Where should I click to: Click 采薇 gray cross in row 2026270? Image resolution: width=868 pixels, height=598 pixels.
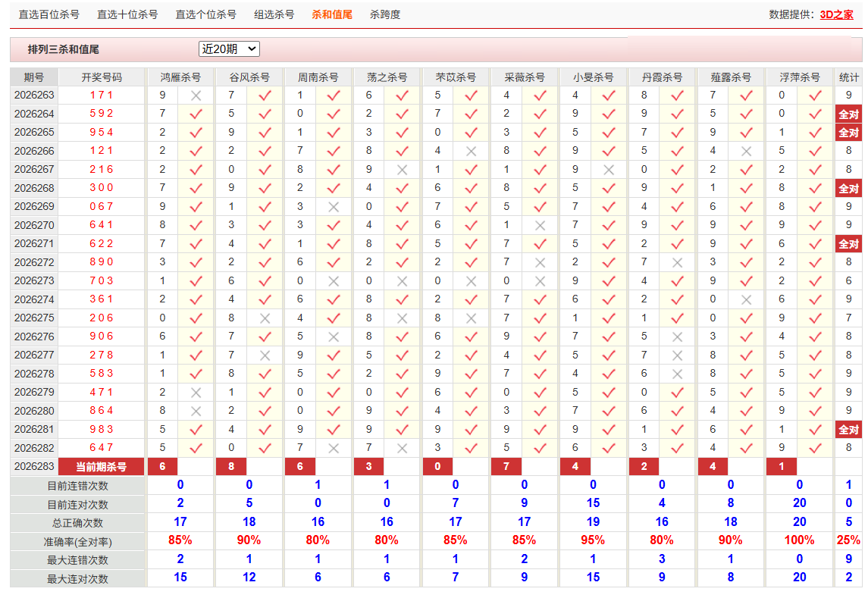(x=541, y=225)
